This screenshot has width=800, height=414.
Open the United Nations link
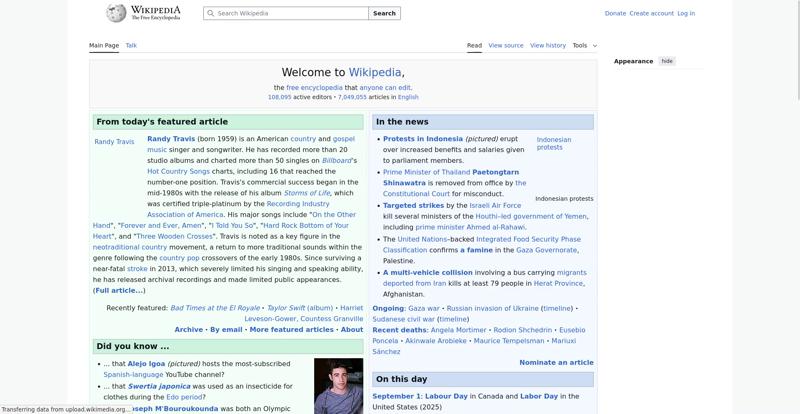coord(422,239)
